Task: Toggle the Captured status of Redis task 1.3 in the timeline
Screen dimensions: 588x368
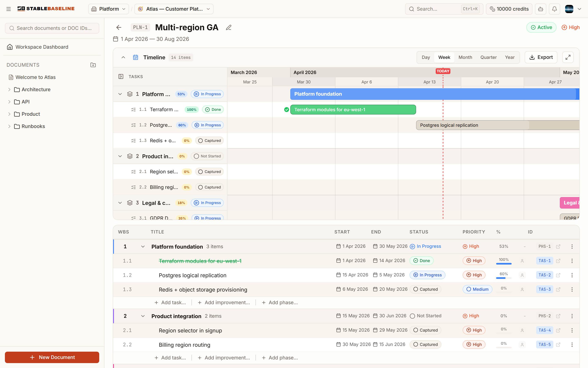Action: [209, 141]
